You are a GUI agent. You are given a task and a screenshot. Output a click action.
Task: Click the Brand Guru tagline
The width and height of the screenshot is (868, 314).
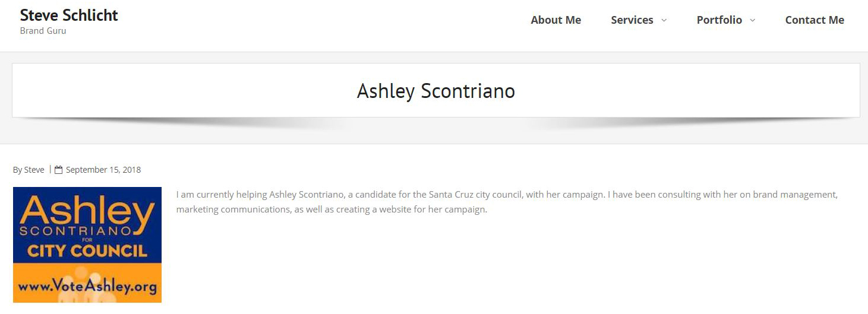43,31
